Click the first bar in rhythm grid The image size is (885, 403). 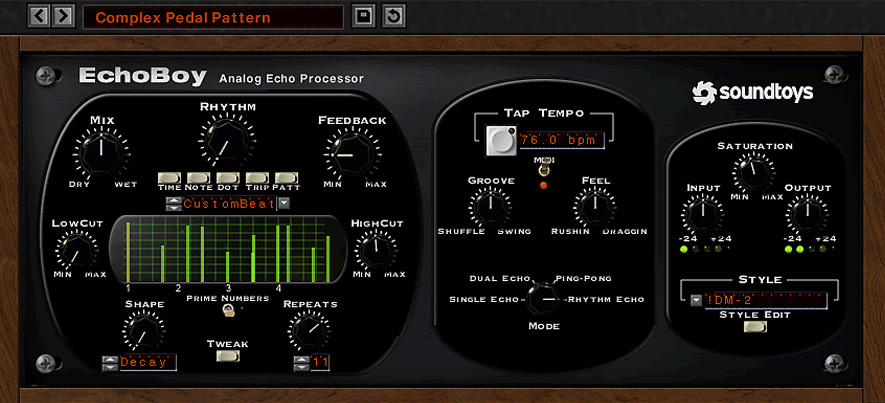click(128, 252)
